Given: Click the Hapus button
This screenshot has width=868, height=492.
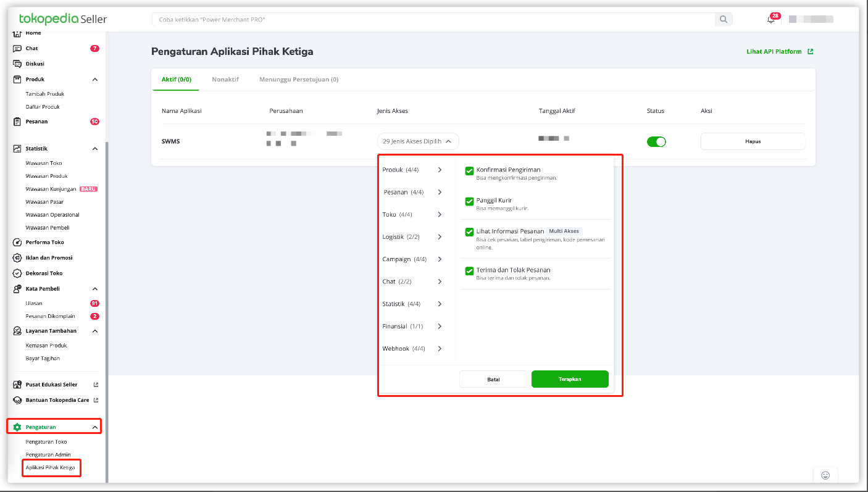Looking at the screenshot, I should [x=753, y=141].
